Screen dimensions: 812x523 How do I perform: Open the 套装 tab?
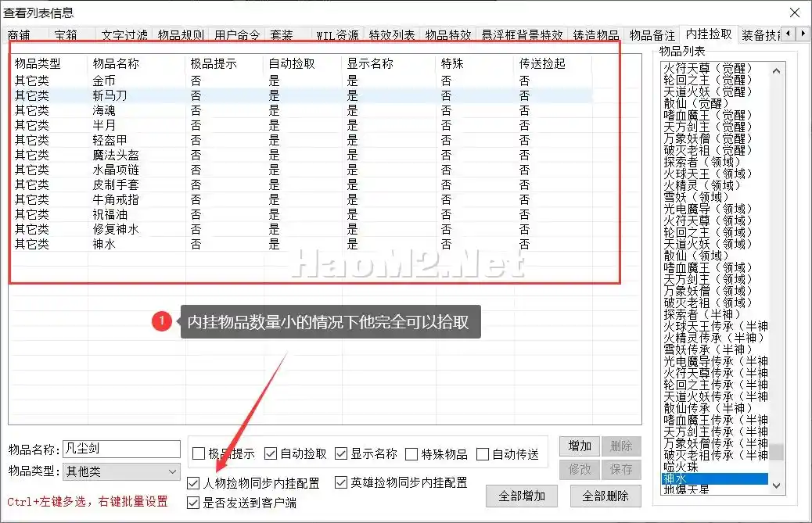(x=282, y=34)
